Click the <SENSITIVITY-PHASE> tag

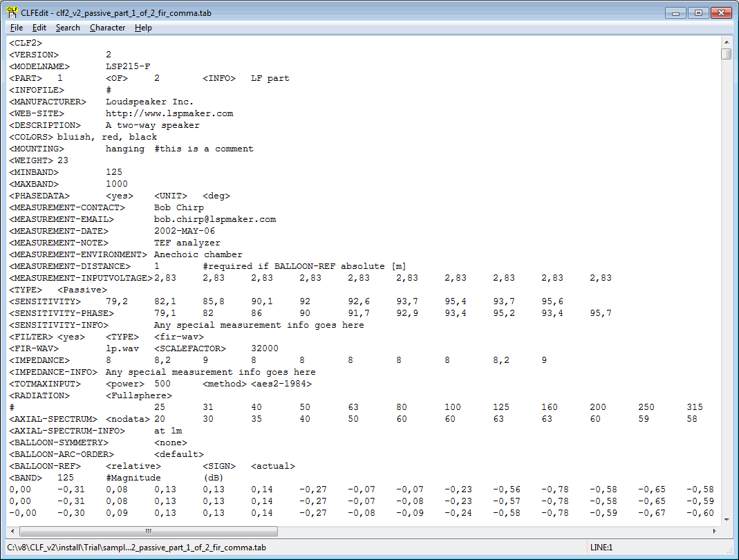click(62, 313)
